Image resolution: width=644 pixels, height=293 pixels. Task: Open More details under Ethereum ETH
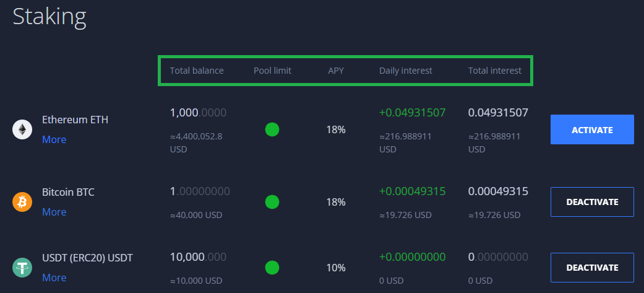pos(54,139)
